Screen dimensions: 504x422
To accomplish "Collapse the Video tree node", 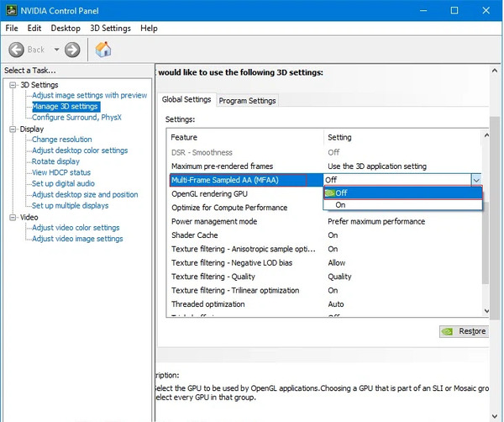I will [13, 217].
